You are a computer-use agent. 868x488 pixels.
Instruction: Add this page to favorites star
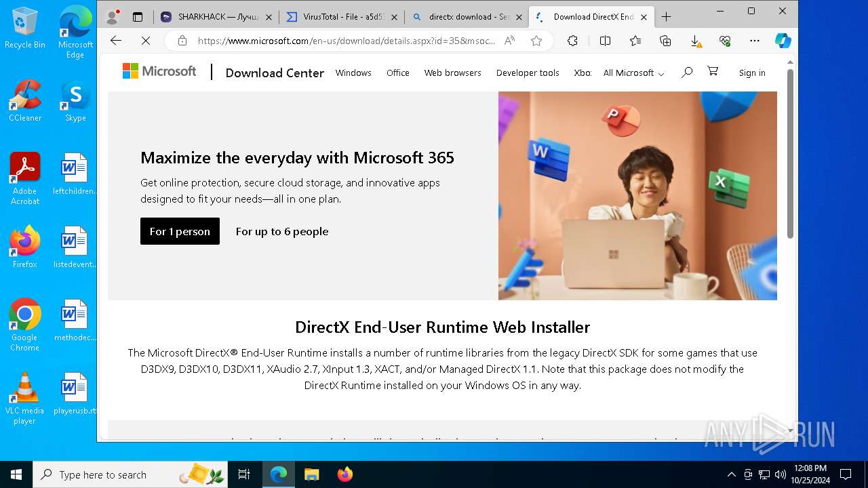(x=536, y=41)
